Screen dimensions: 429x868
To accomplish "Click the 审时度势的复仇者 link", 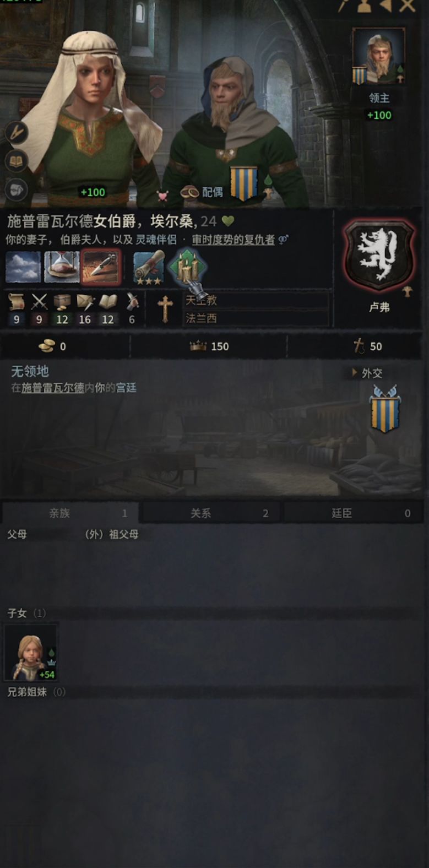I will pos(233,240).
